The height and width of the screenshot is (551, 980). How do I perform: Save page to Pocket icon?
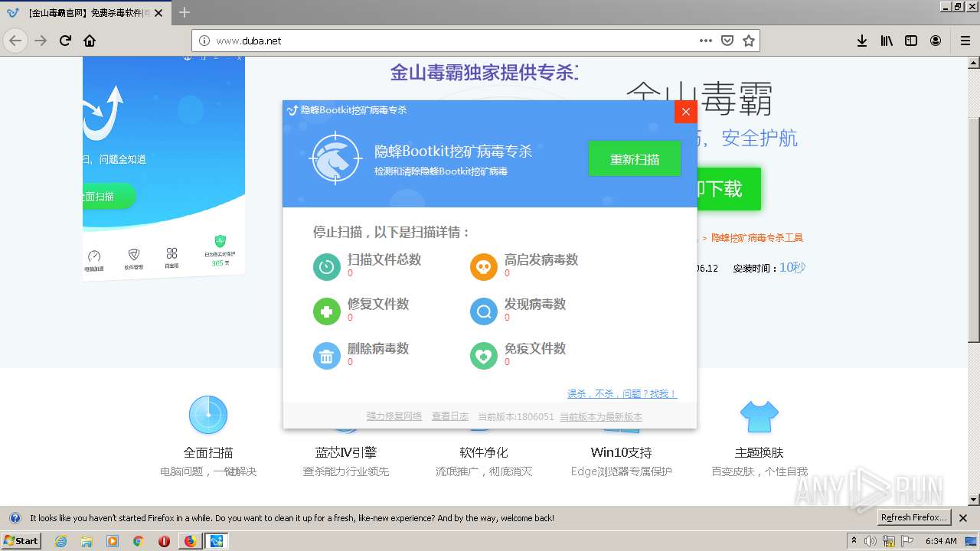point(727,41)
